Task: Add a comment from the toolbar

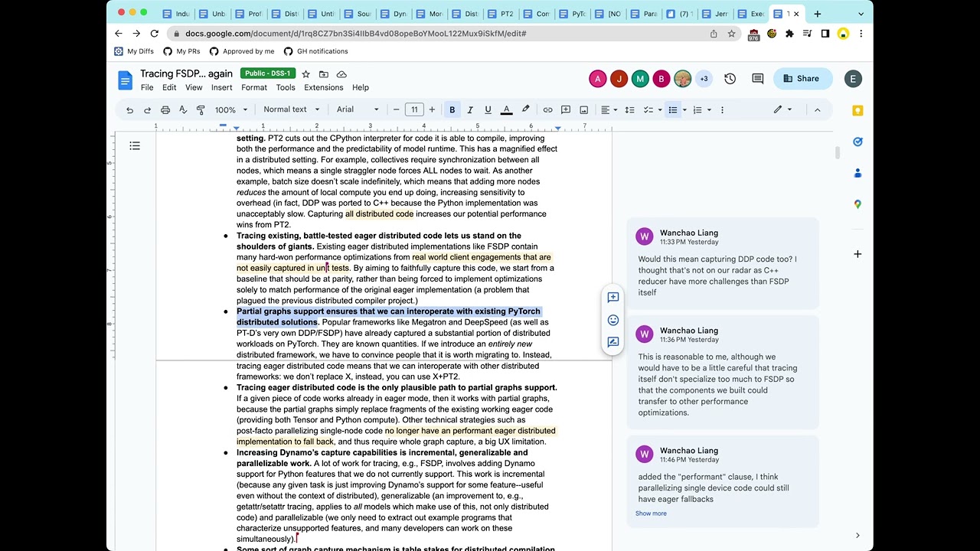Action: coord(566,109)
